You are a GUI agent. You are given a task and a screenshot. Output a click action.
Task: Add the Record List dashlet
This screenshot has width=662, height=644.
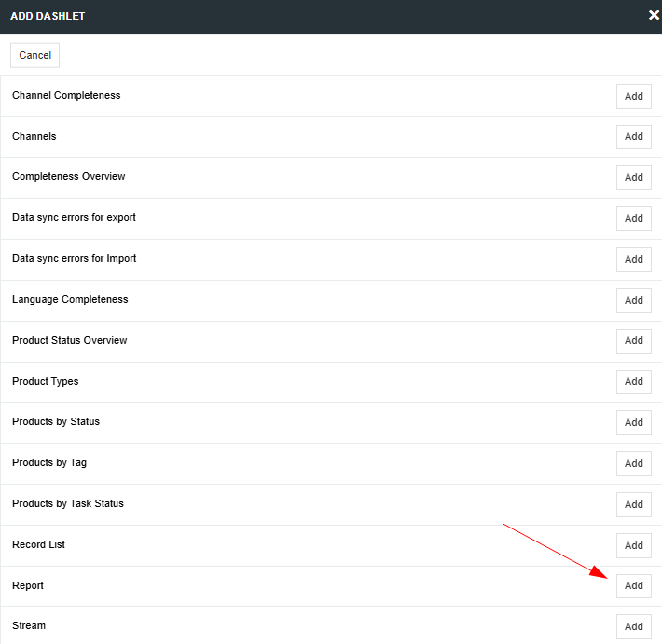coord(634,545)
